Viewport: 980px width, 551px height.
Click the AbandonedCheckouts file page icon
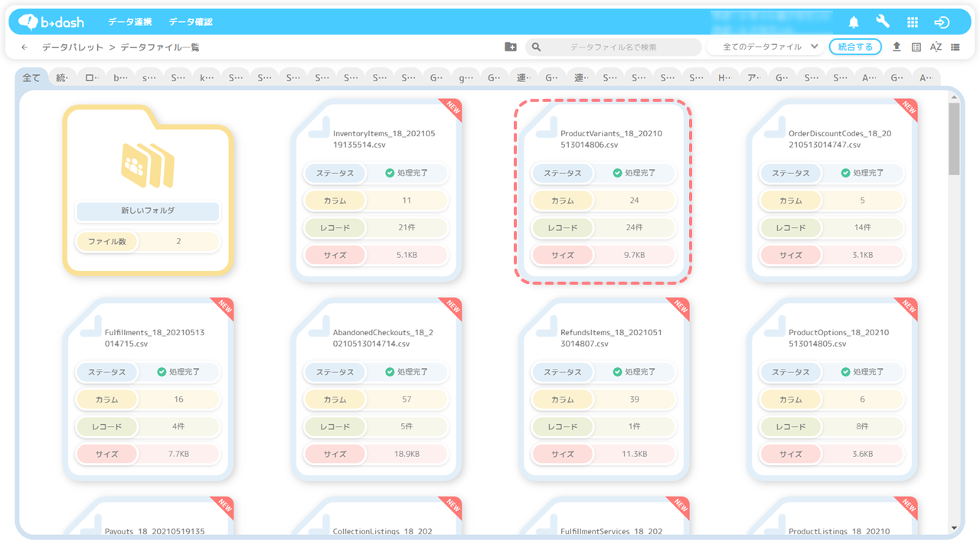[319, 327]
